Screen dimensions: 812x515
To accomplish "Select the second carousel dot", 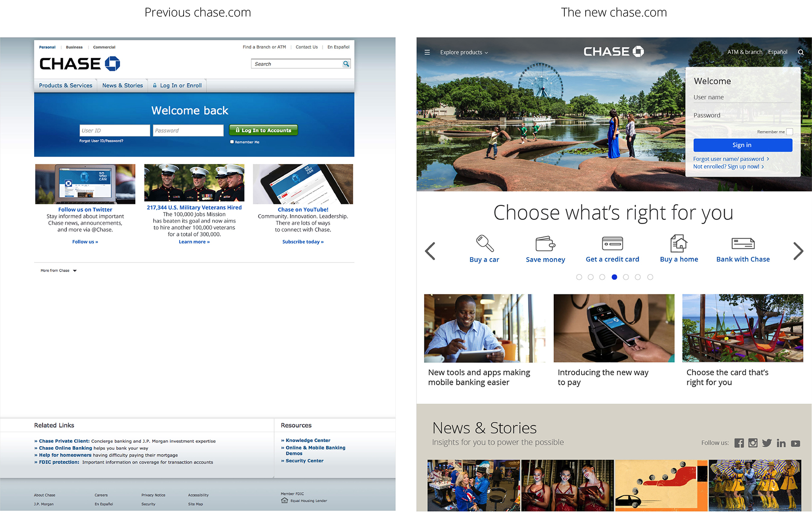I will [x=590, y=277].
